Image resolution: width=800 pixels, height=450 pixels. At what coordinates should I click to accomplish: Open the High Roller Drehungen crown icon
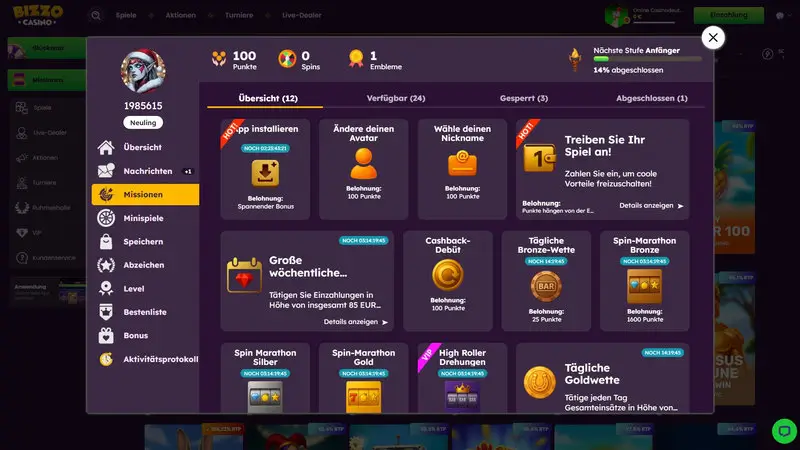tap(462, 396)
